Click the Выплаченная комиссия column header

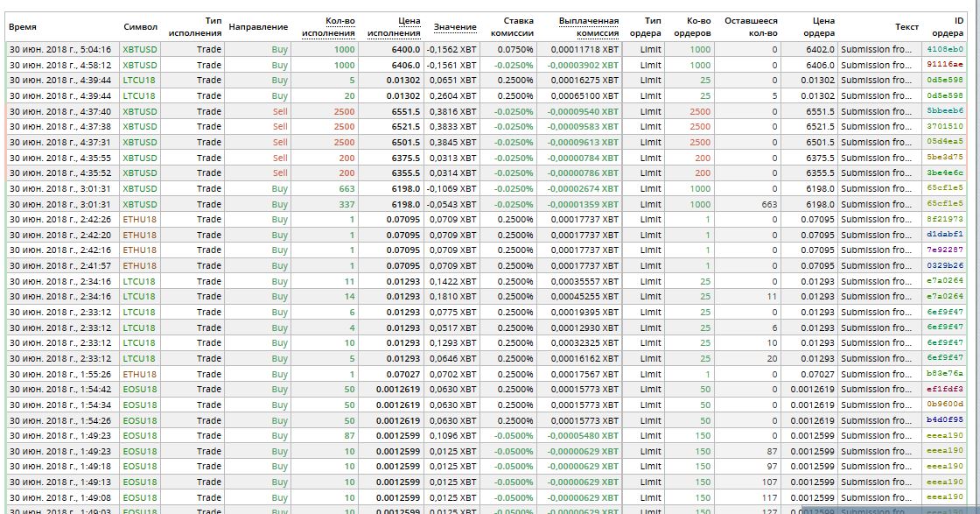click(x=589, y=27)
